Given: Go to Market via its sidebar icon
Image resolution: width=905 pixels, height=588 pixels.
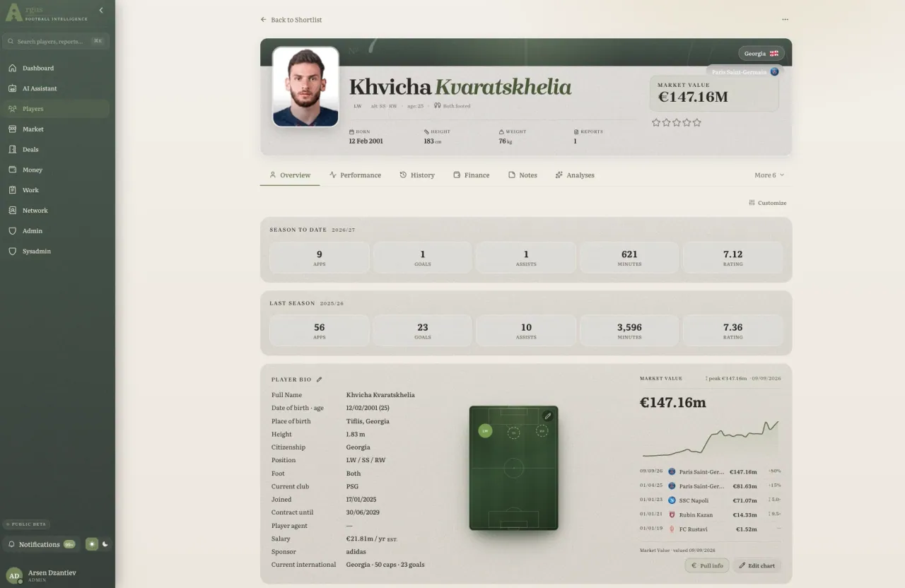Looking at the screenshot, I should pyautogui.click(x=13, y=129).
